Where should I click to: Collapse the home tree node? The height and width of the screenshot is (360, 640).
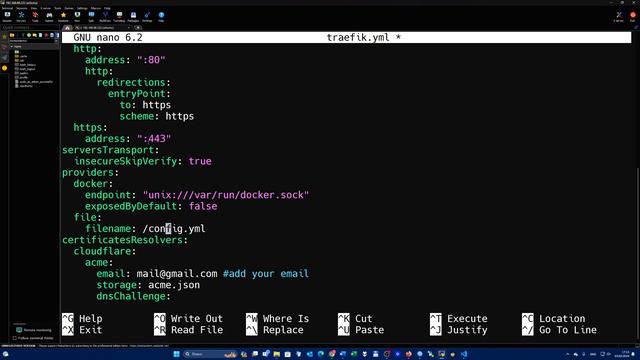[11, 47]
